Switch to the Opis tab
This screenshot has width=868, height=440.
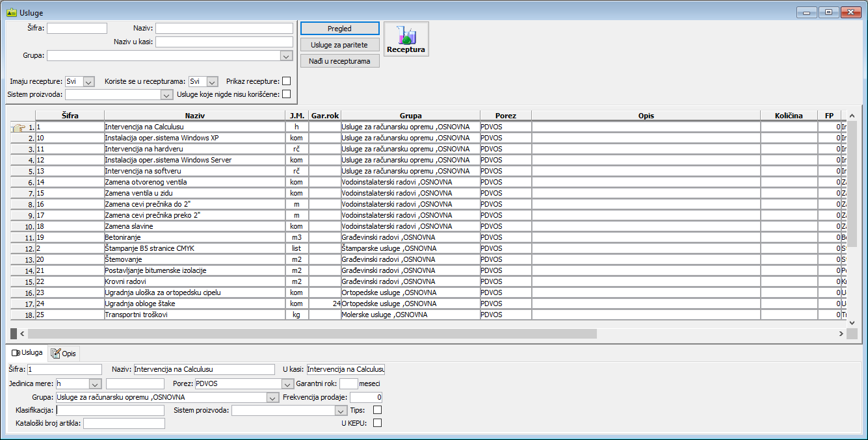[64, 354]
